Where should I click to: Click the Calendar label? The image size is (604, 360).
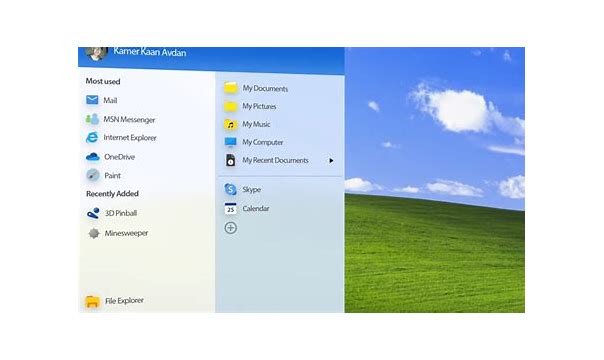click(x=256, y=208)
